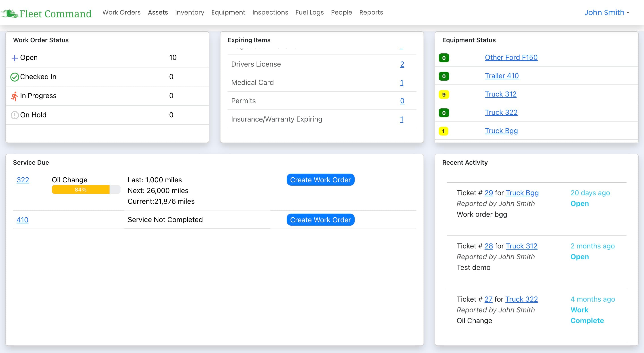Open Trailer 410 equipment link
644x353 pixels.
(x=502, y=76)
